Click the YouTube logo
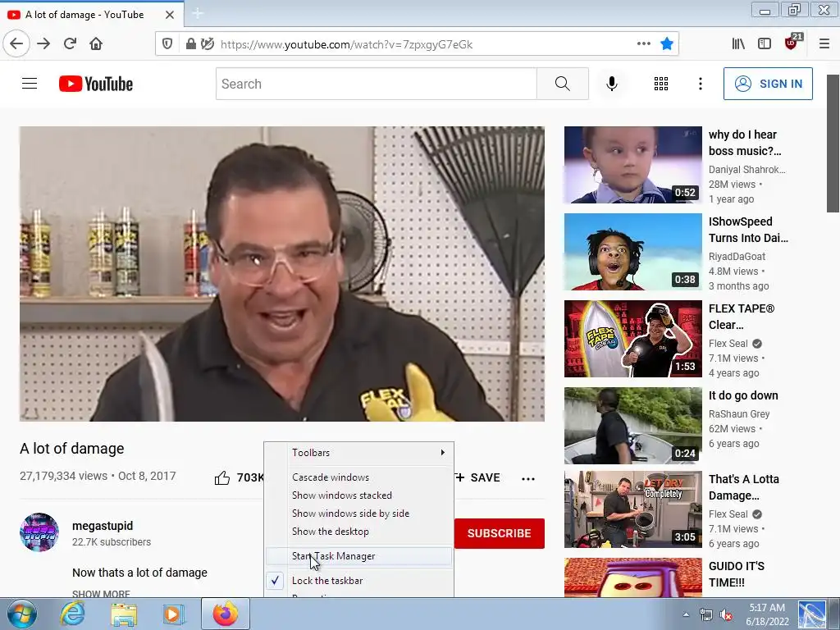The width and height of the screenshot is (840, 630). click(96, 84)
